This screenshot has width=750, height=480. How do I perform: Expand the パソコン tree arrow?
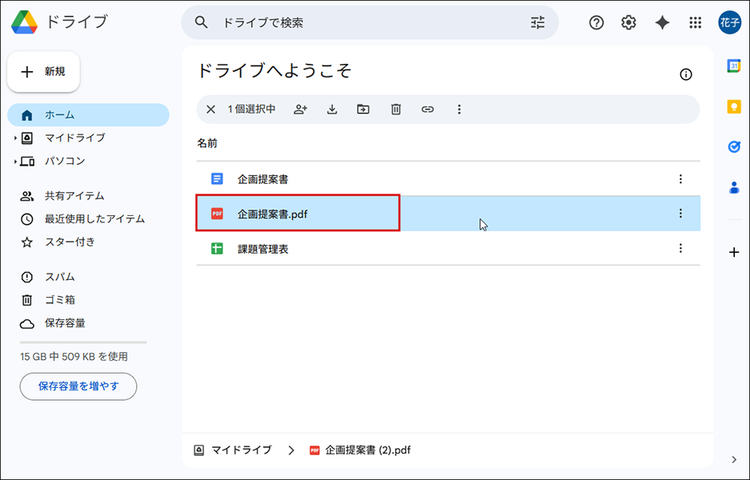(x=15, y=161)
